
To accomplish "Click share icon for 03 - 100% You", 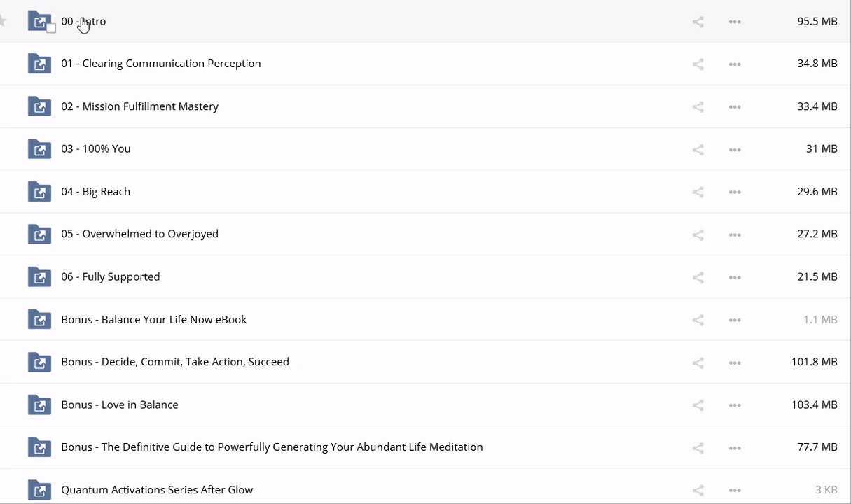I will [x=698, y=150].
